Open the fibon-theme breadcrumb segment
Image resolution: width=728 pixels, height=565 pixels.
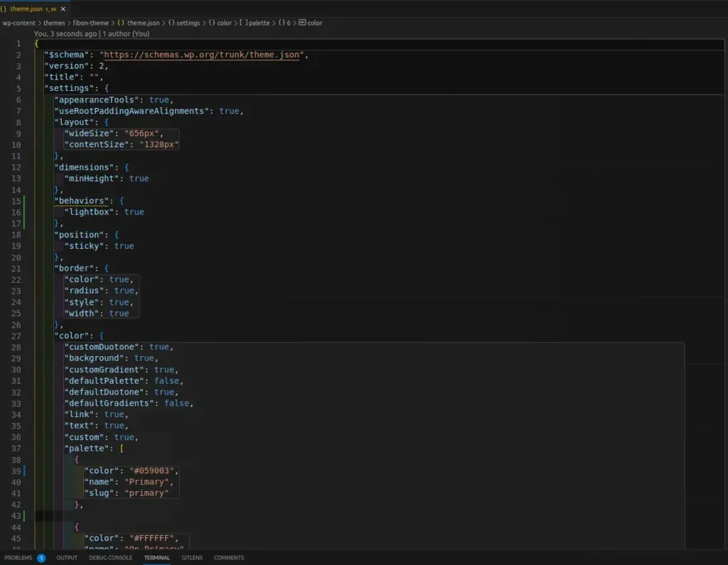[90, 23]
